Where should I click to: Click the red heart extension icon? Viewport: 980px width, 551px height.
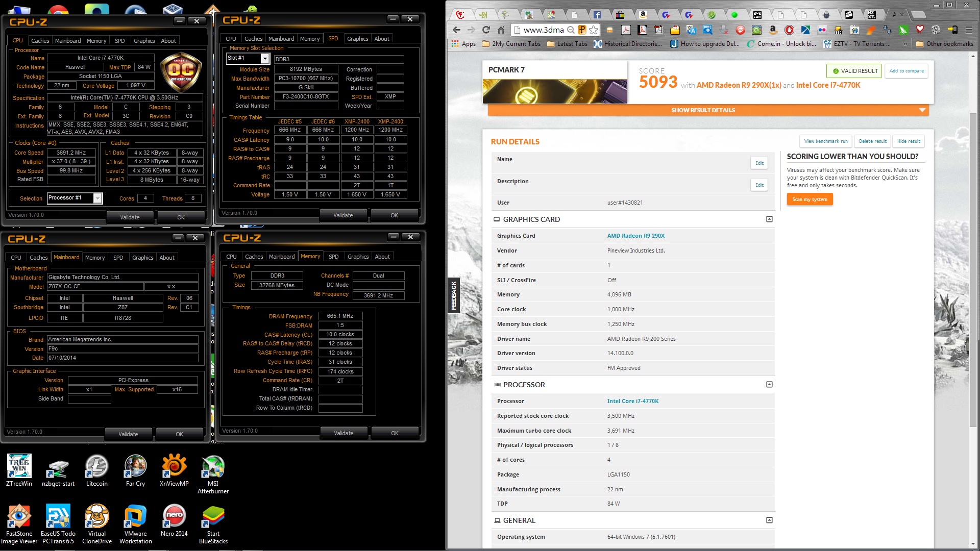pos(920,30)
